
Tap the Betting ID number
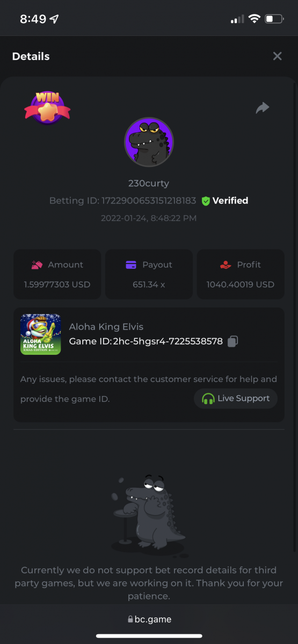(149, 201)
